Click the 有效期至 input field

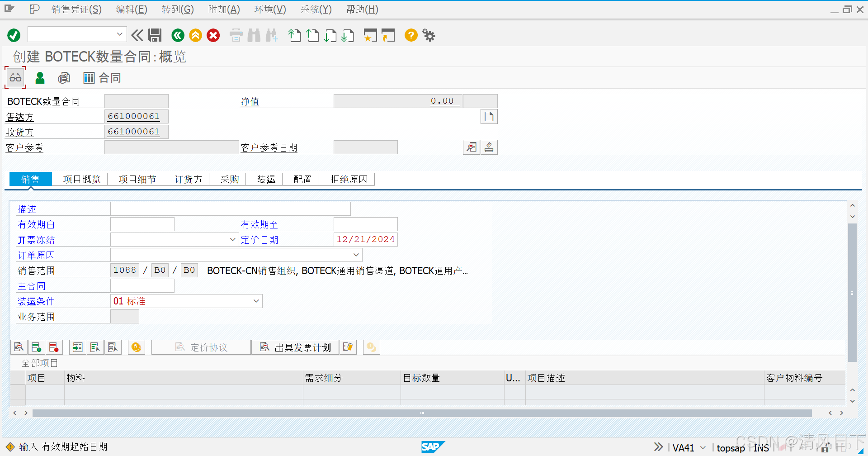(x=366, y=224)
